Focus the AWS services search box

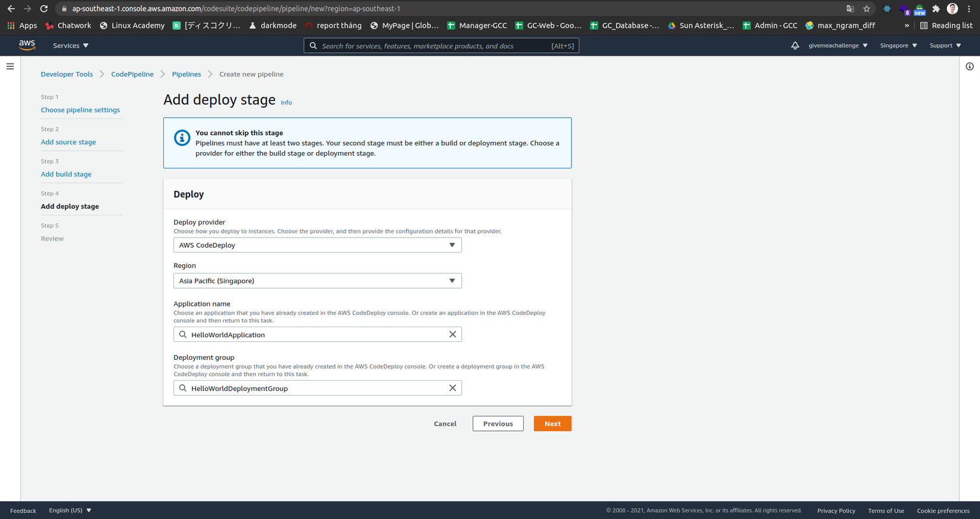tap(441, 46)
